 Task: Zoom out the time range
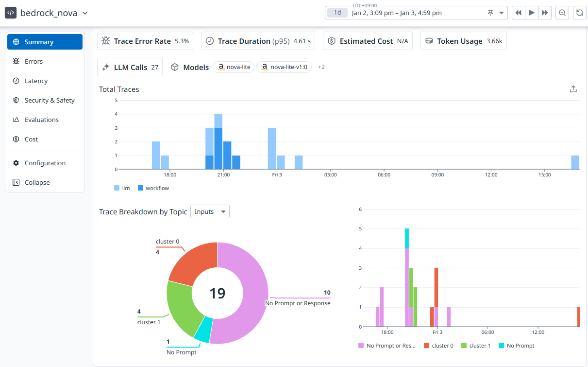[562, 13]
